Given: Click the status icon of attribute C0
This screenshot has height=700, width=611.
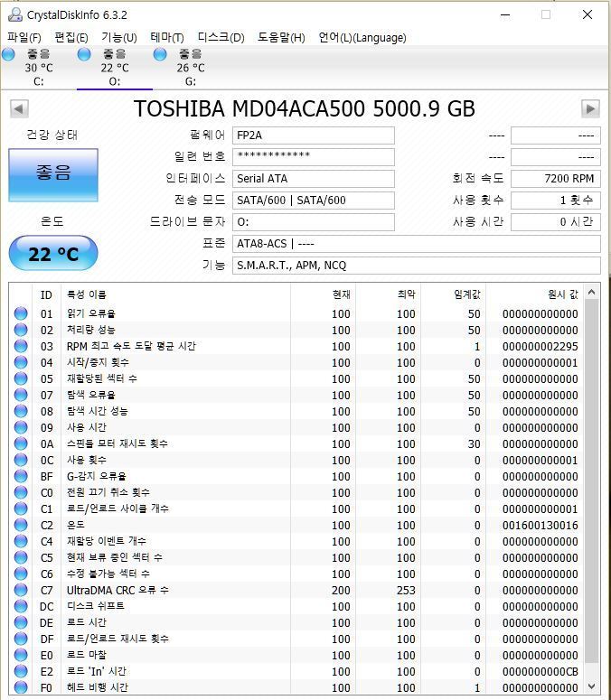Looking at the screenshot, I should point(21,492).
